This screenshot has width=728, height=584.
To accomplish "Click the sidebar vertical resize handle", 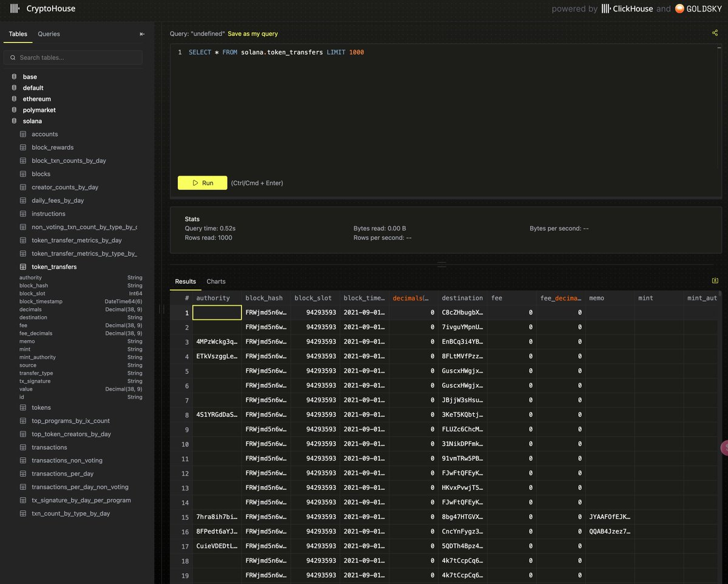I will coord(161,309).
